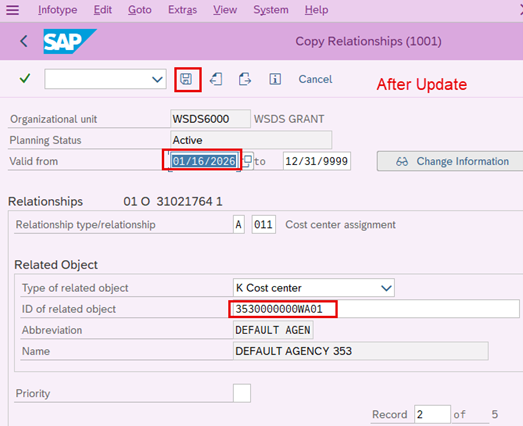This screenshot has width=523, height=426.
Task: Save the record with the diskette icon
Action: [x=186, y=79]
